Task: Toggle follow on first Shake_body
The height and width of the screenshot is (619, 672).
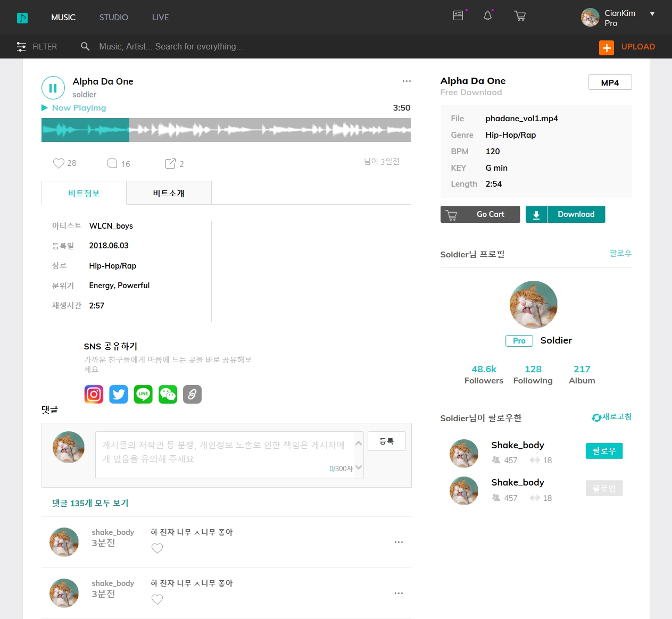Action: (x=604, y=451)
